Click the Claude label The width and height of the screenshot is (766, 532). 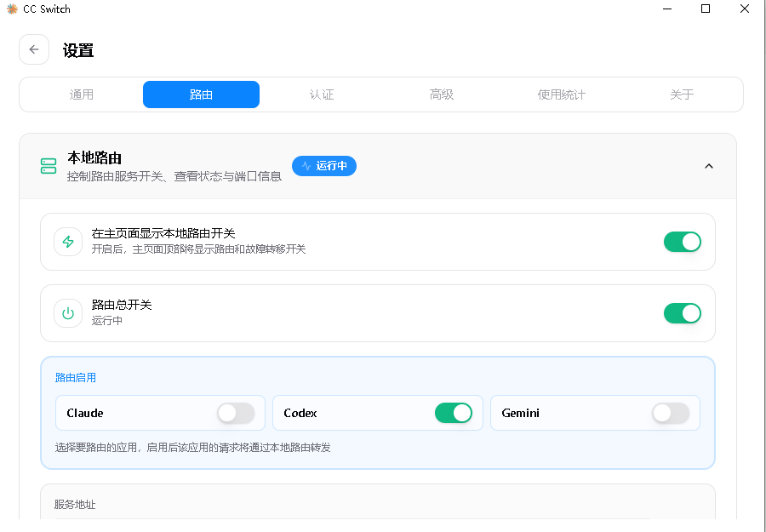[x=85, y=414]
